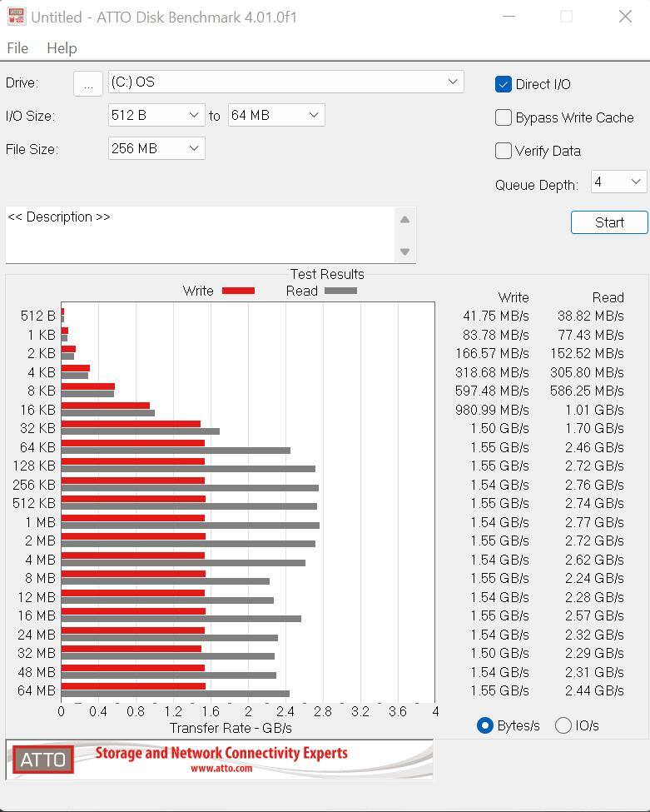
Task: Open the minimum I/O Size 512 B dropdown
Action: click(156, 115)
